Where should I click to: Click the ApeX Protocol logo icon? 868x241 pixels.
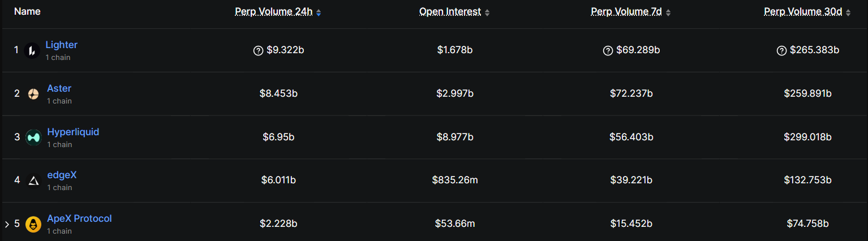(x=33, y=224)
